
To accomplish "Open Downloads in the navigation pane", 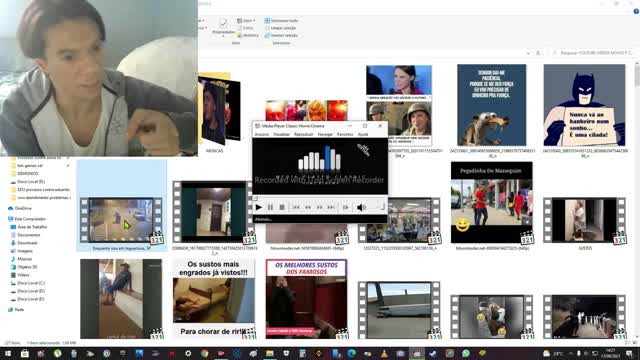I will tap(27, 243).
